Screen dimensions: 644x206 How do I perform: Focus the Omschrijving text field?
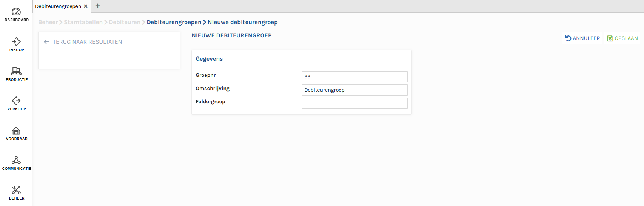point(354,90)
